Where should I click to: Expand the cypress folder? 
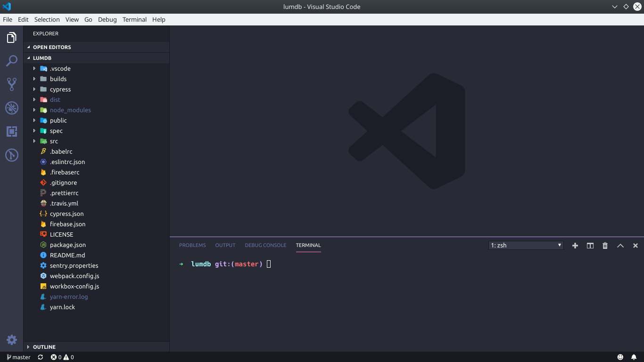(96, 90)
